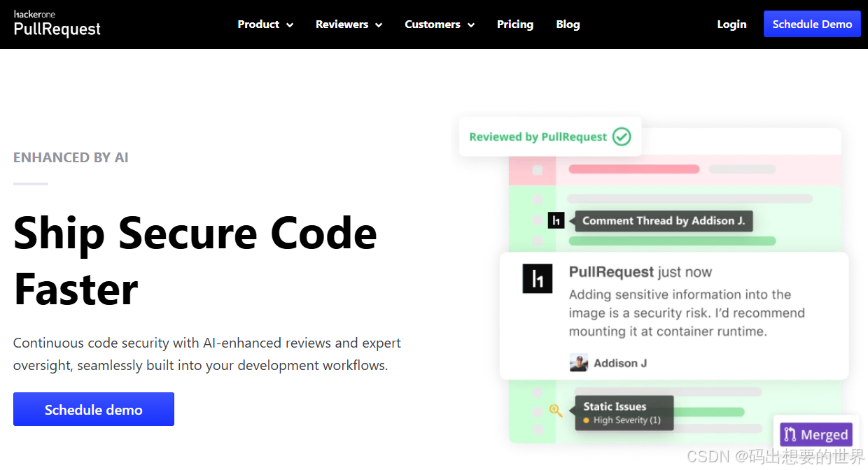The width and height of the screenshot is (868, 470).
Task: Click the green checkmark on Reviewed badge
Action: tap(622, 136)
